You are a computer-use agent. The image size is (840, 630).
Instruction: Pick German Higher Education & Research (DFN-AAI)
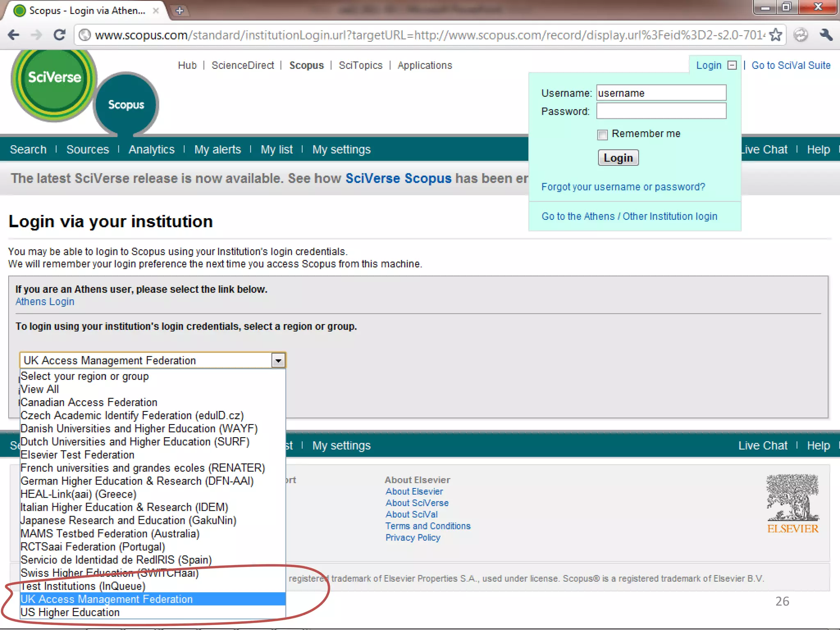153,481
